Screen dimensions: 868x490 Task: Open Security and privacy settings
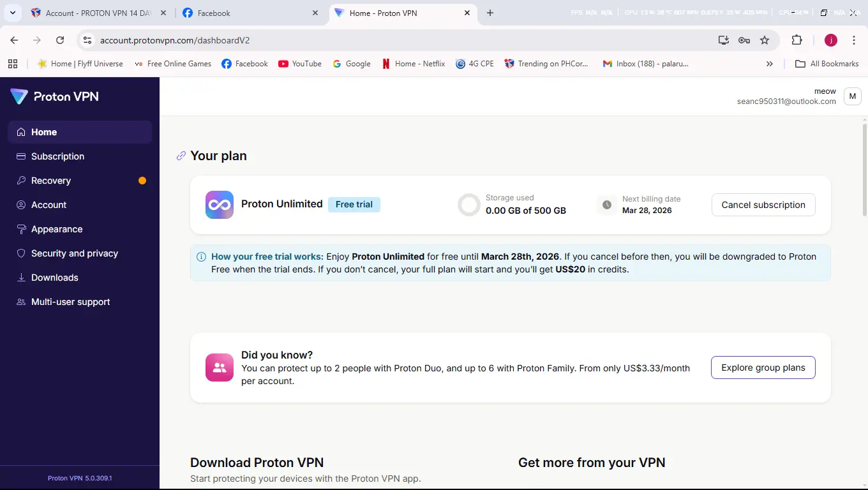coord(80,253)
